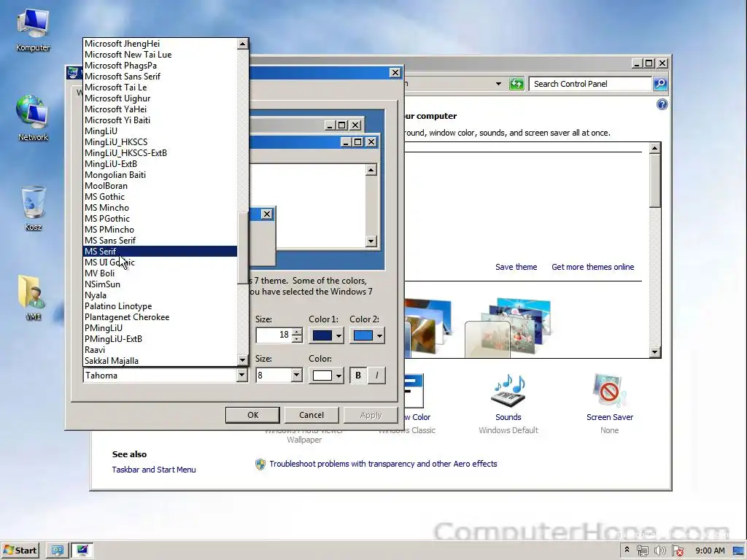This screenshot has width=747, height=560.
Task: Open the Komputer desktop icon
Action: (33, 28)
